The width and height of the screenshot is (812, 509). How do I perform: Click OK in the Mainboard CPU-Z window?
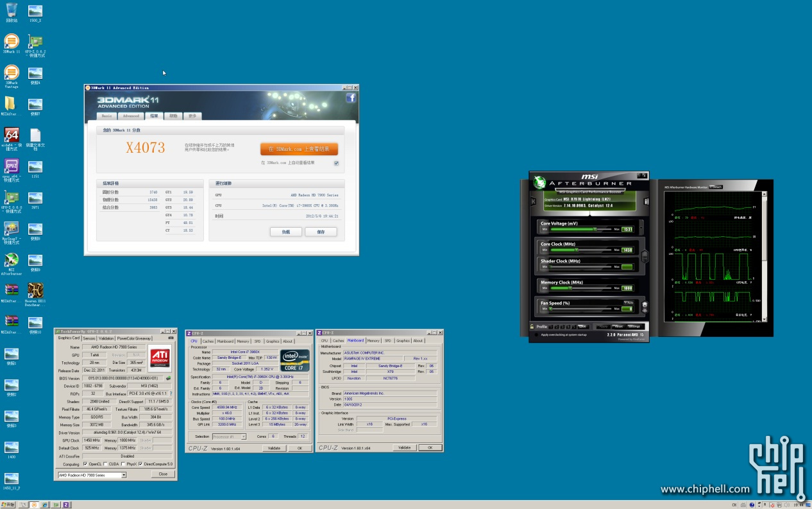(430, 447)
